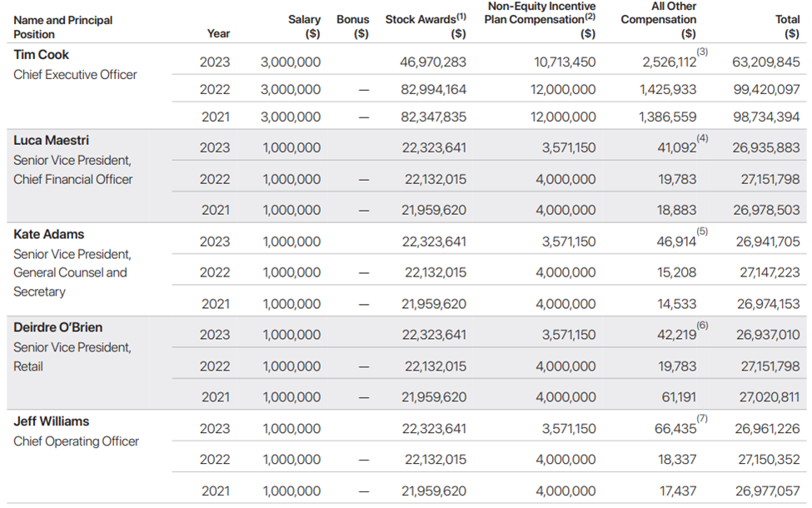
Task: Click footnote marker (6) beside 42,219
Action: point(702,325)
